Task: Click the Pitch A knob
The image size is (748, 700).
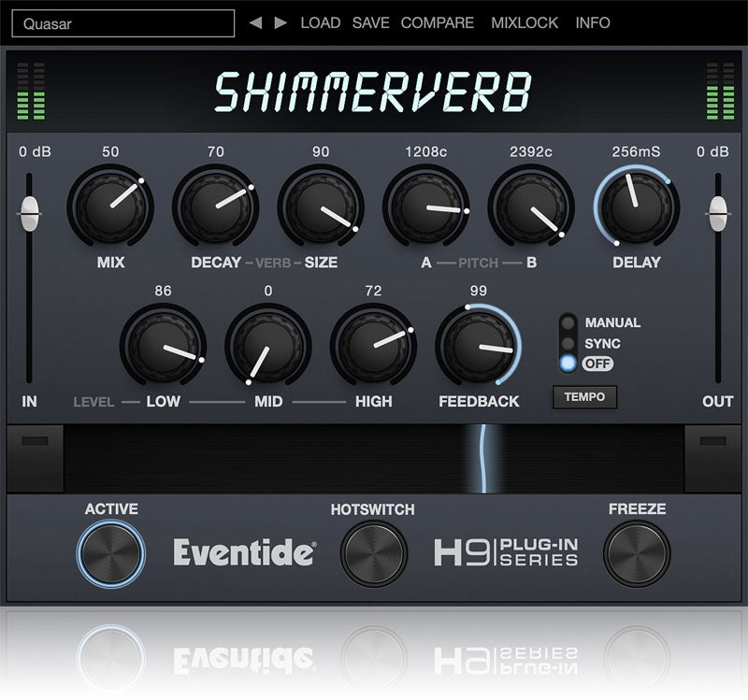Action: pos(426,207)
